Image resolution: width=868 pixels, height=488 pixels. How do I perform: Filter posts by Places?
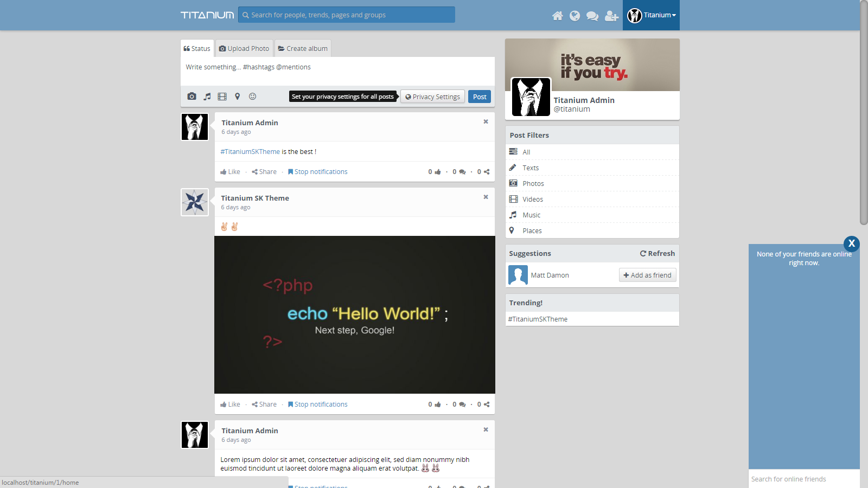[x=592, y=230]
